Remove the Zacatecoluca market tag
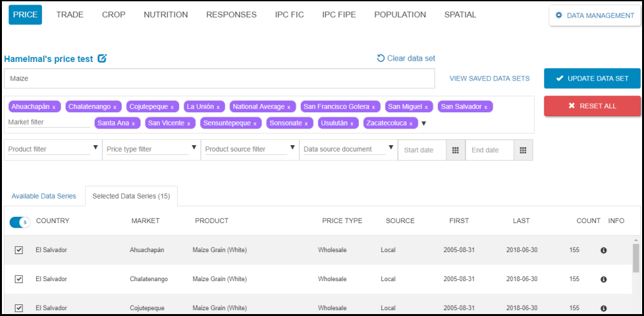Viewport: 644px width, 316px height. 411,123
